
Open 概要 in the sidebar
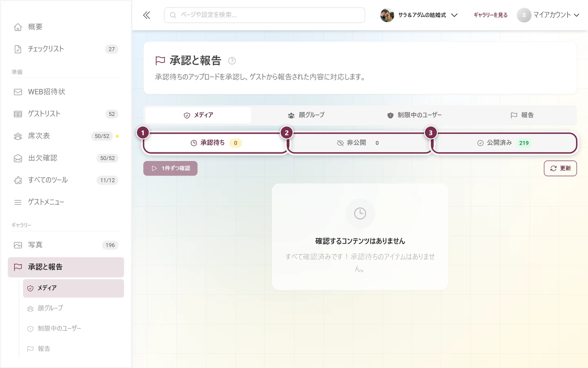pos(66,27)
